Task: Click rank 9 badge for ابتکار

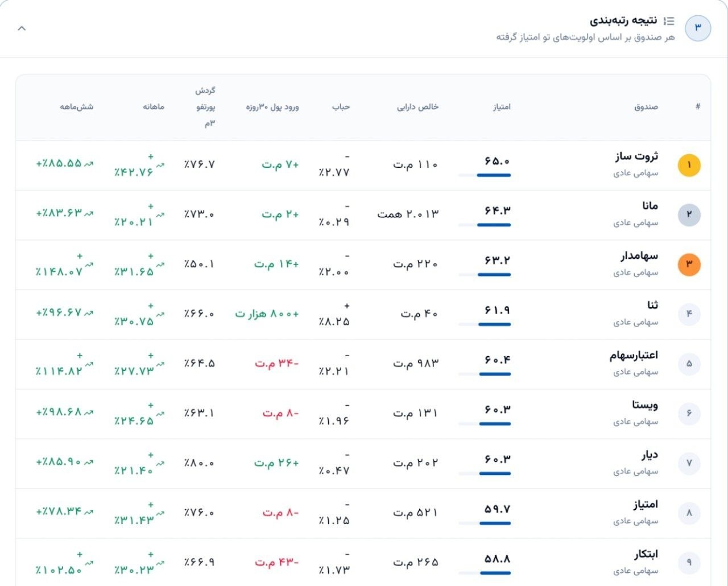Action: tap(689, 562)
